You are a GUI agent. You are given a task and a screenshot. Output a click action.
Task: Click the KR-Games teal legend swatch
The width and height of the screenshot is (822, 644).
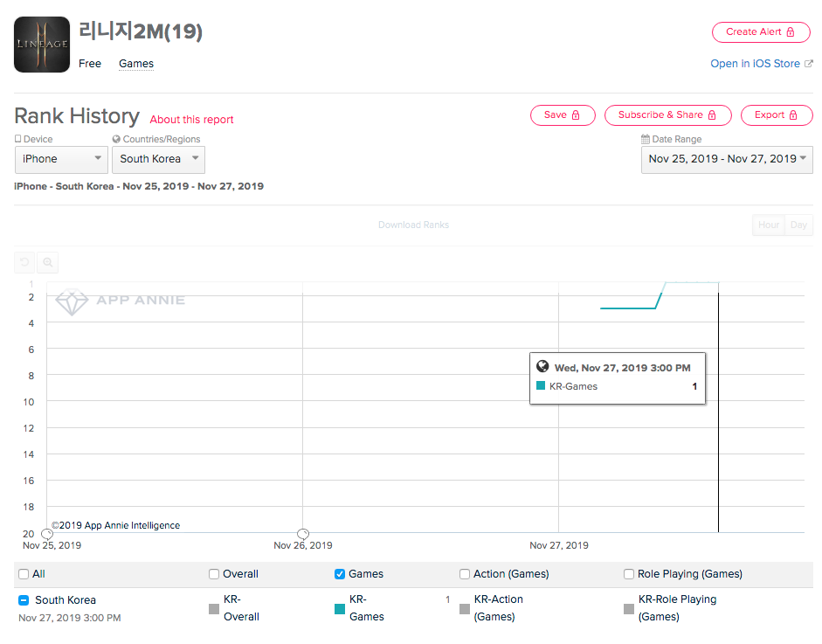tap(340, 609)
